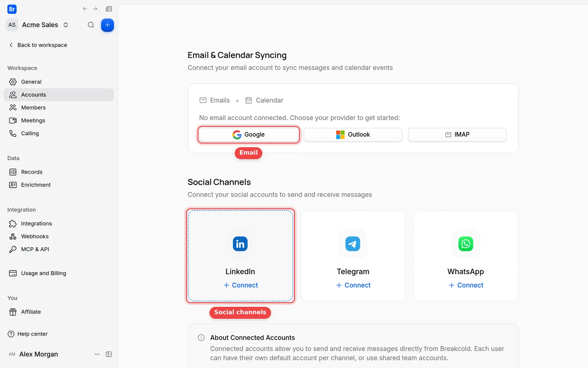Viewport: 588px width, 368px height.
Task: Click the AM user avatar
Action: (x=12, y=354)
